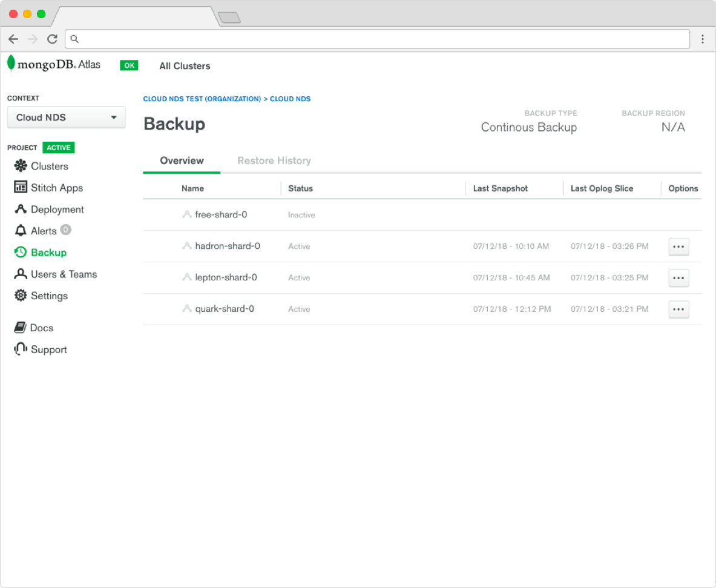
Task: Open options menu for hadron-shard-0
Action: pyautogui.click(x=678, y=246)
